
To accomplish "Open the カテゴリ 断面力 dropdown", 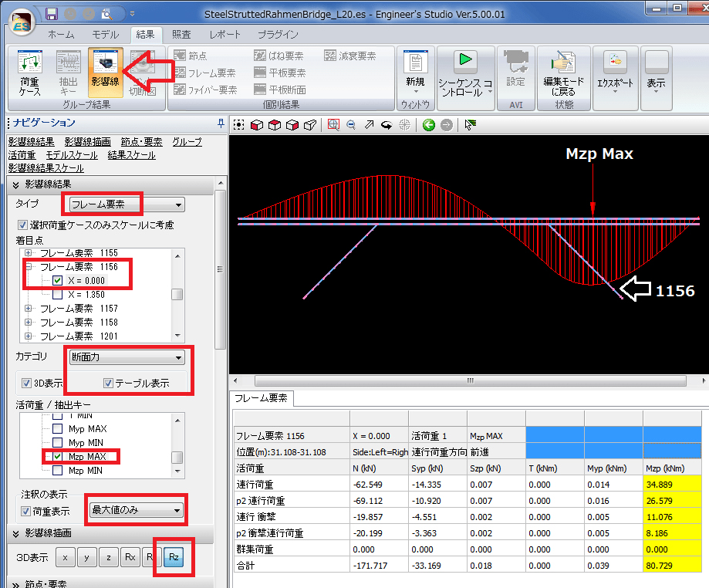I will click(x=127, y=357).
